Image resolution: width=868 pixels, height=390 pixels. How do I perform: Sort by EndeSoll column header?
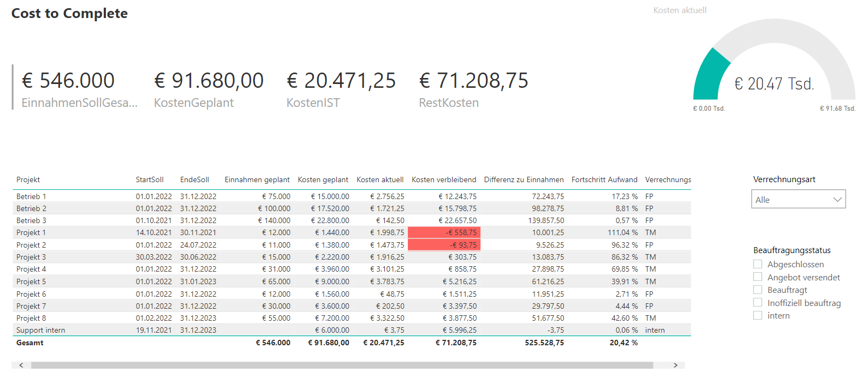(x=195, y=179)
